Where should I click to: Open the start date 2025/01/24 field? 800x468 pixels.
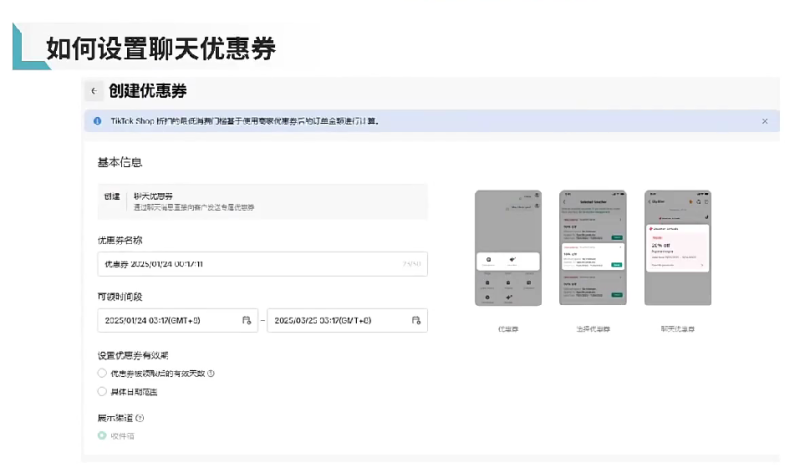(178, 321)
